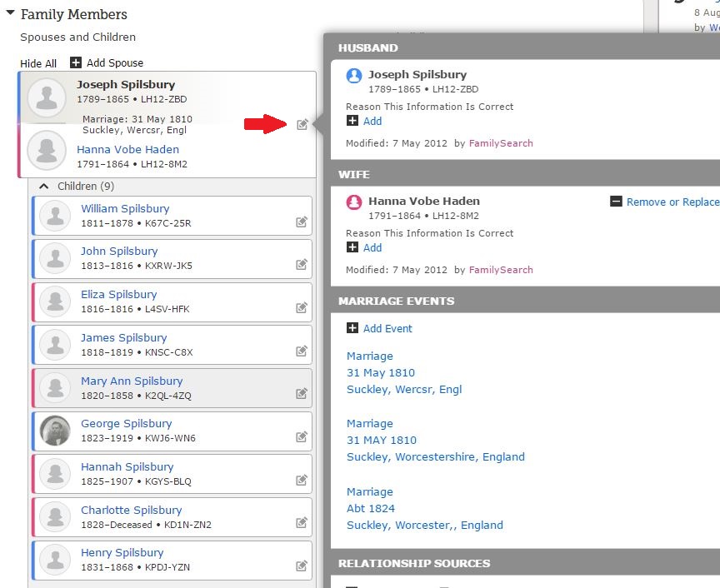The height and width of the screenshot is (588, 720).
Task: Click edit icon for Henry Spilsbury
Action: 302,566
